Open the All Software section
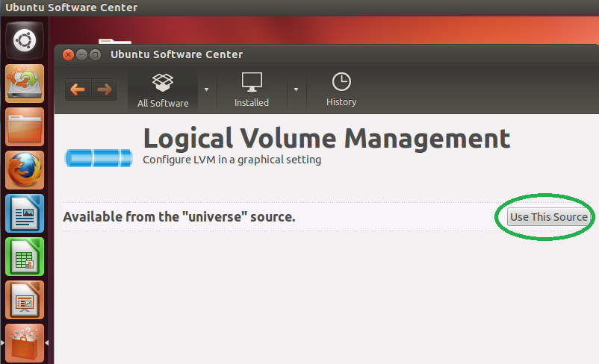599x364 pixels. click(163, 90)
